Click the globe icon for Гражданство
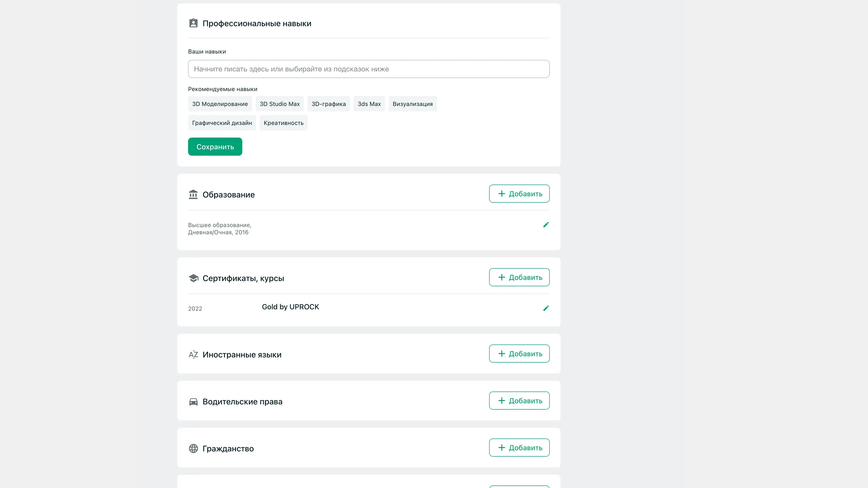Viewport: 868px width, 488px height. (193, 448)
